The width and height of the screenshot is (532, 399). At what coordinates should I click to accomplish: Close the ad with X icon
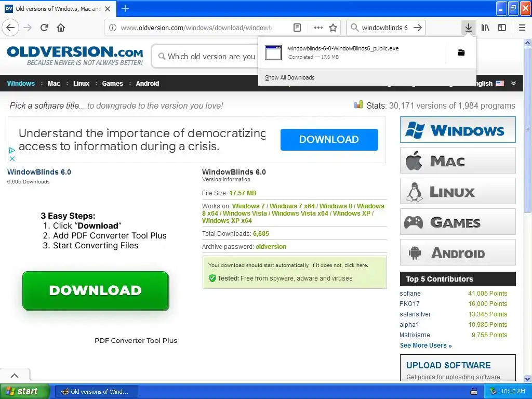tap(12, 158)
